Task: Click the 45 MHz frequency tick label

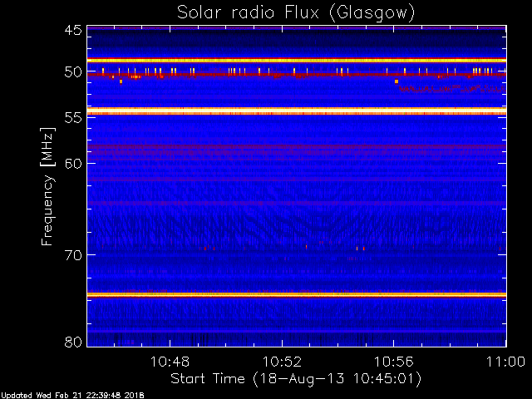Action: [72, 30]
